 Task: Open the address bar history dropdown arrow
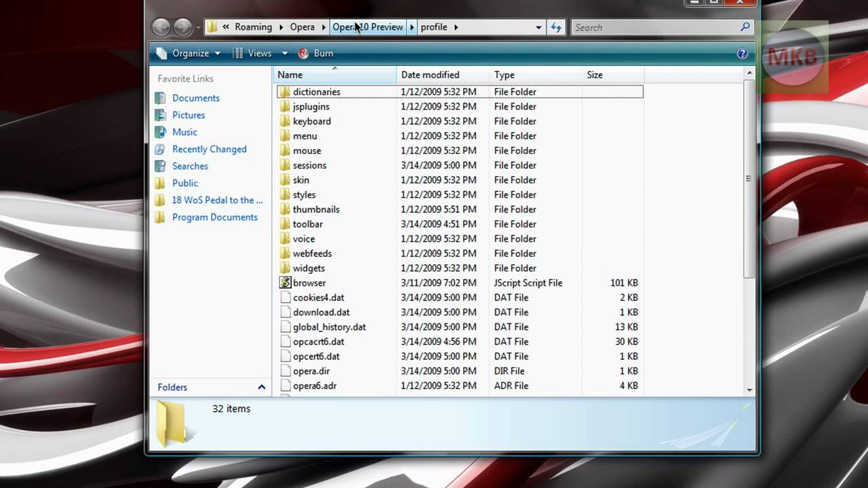coord(538,27)
